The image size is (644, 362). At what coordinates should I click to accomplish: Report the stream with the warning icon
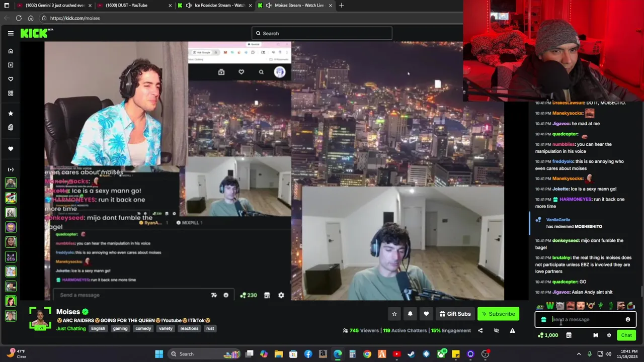coord(512,330)
